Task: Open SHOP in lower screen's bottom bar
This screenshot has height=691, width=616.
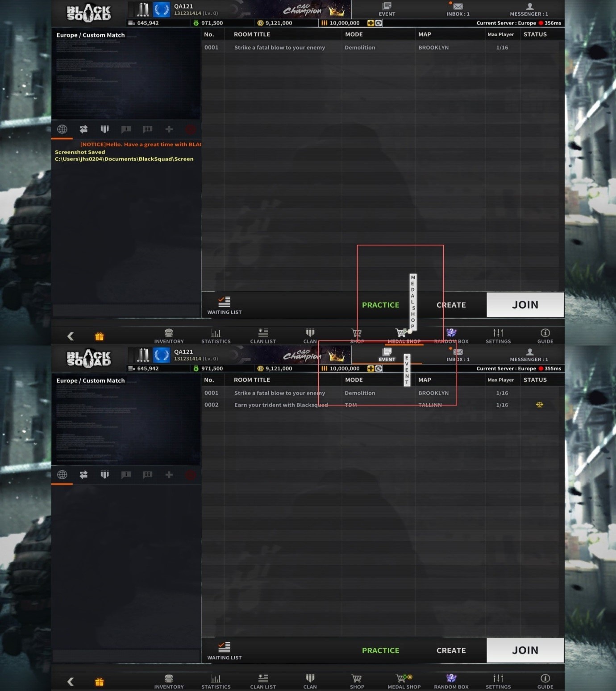Action: 357,682
